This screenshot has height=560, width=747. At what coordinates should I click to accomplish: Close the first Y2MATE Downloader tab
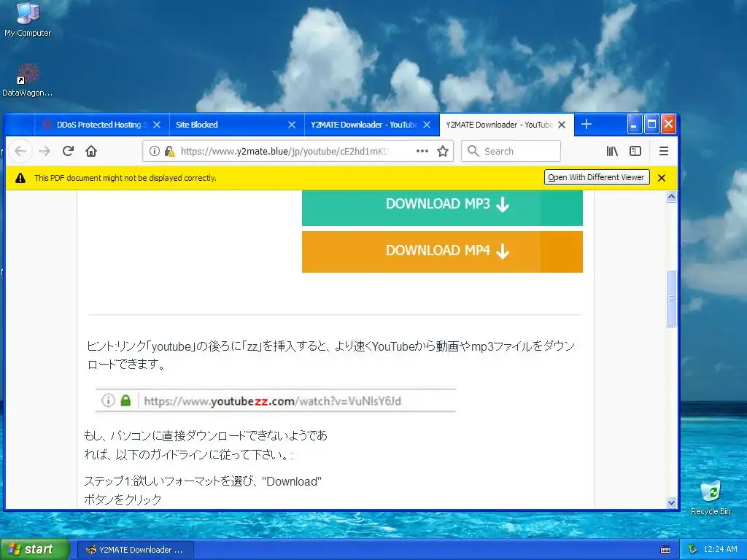point(427,125)
